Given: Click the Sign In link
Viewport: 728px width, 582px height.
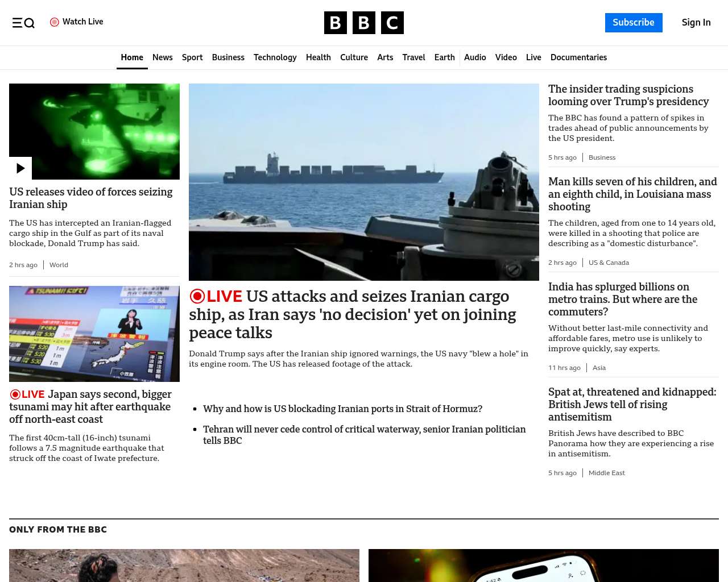Looking at the screenshot, I should [696, 23].
